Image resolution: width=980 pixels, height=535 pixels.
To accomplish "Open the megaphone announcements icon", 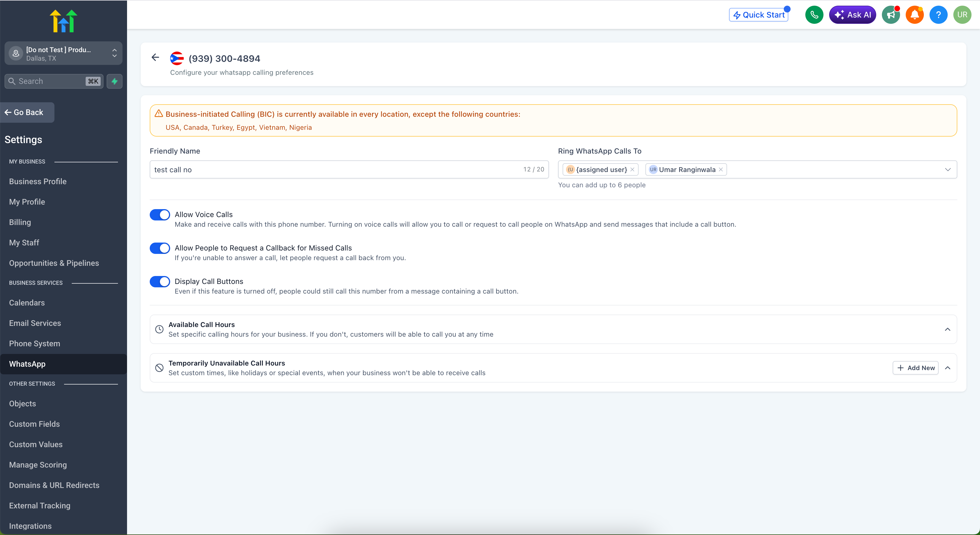I will pos(891,15).
